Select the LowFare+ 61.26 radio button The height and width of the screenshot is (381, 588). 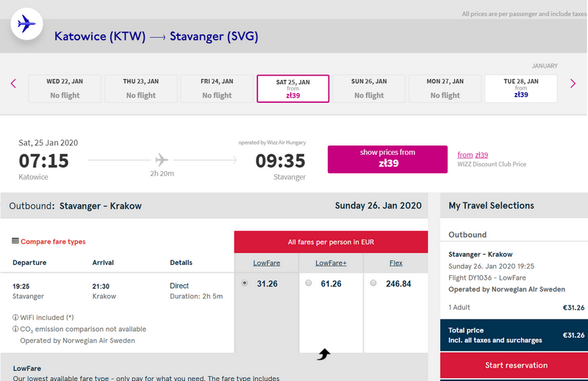click(x=308, y=283)
